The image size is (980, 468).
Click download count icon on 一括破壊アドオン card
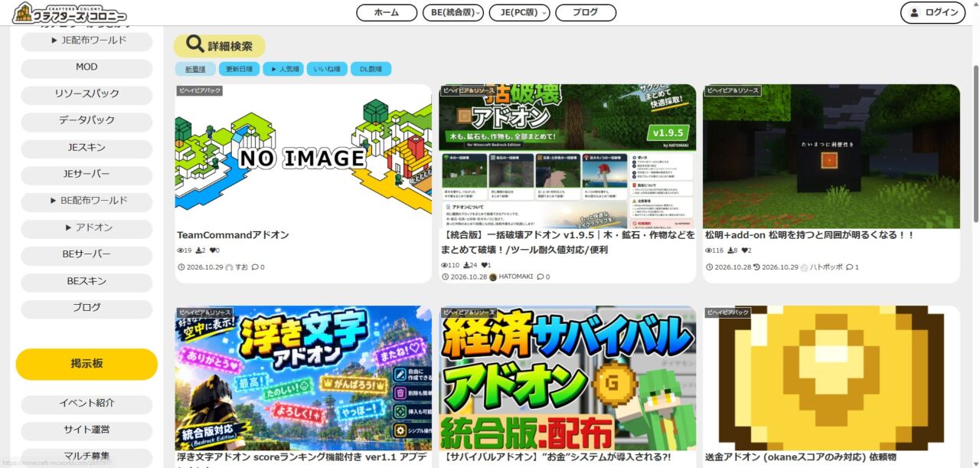click(x=467, y=265)
